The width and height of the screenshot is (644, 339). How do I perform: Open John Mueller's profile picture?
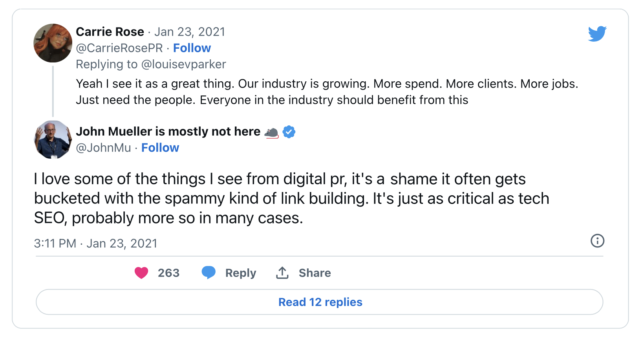(53, 140)
